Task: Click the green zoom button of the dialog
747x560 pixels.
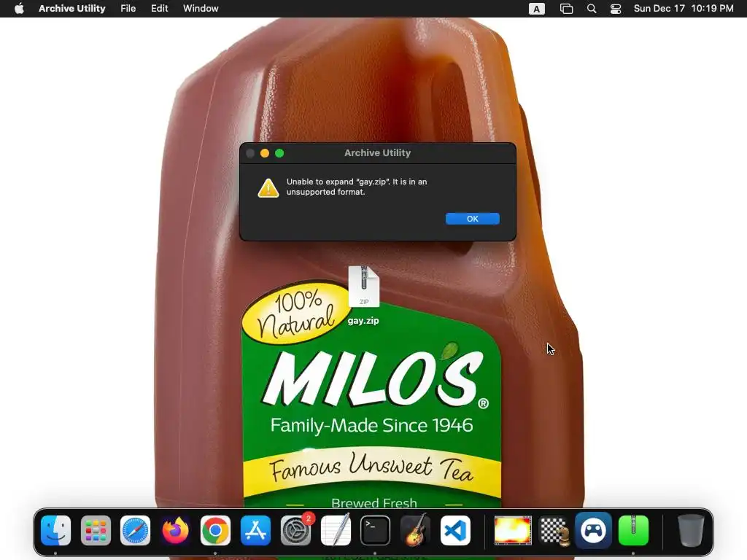Action: 279,153
